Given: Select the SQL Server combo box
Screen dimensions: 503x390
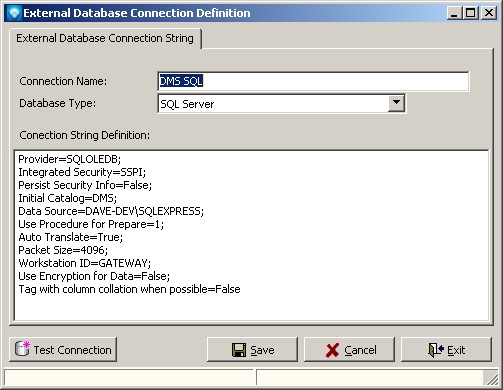Looking at the screenshot, I should tap(282, 103).
